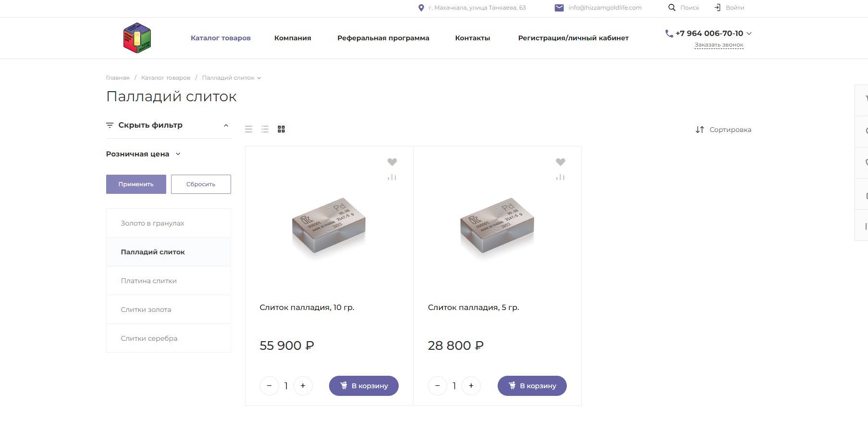Select Слитки золота category
Image resolution: width=868 pixels, height=429 pixels.
point(146,310)
